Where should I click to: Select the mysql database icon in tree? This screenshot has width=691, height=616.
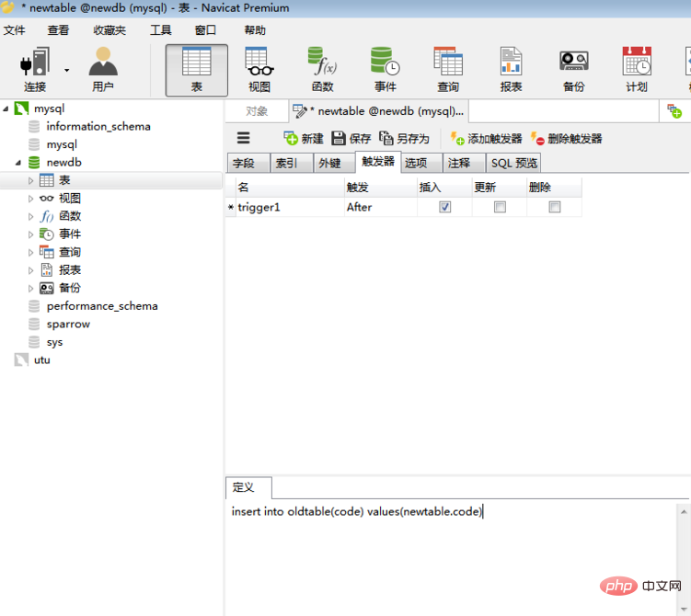coord(34,144)
